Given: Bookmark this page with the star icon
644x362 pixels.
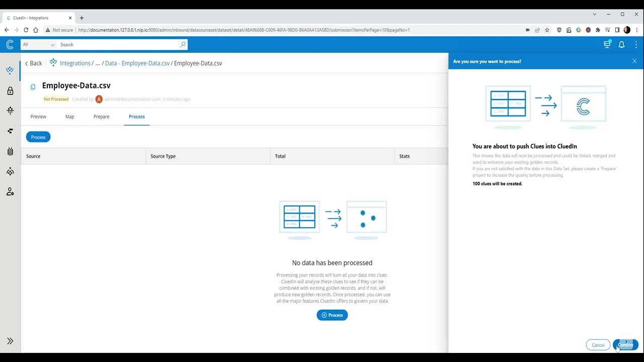Looking at the screenshot, I should tap(547, 30).
